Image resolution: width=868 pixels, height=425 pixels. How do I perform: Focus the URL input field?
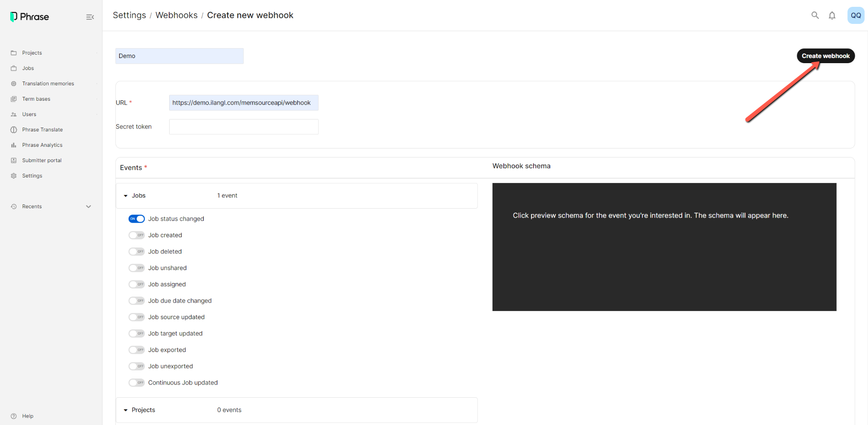coord(243,103)
